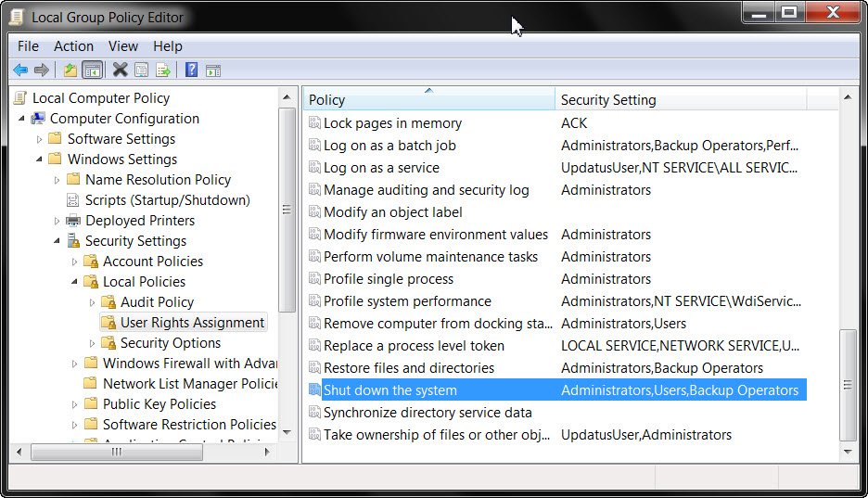Toggle the Show/Hide Action Pane icon

pyautogui.click(x=213, y=70)
